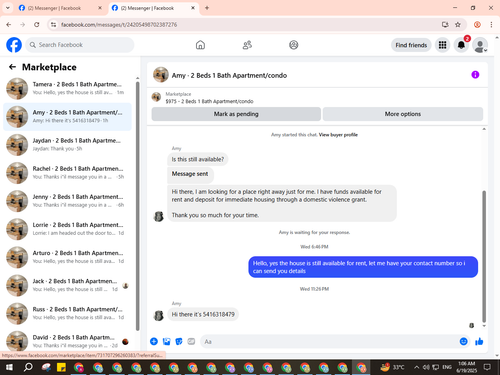
Task: Open notifications bell icon
Action: pyautogui.click(x=461, y=45)
